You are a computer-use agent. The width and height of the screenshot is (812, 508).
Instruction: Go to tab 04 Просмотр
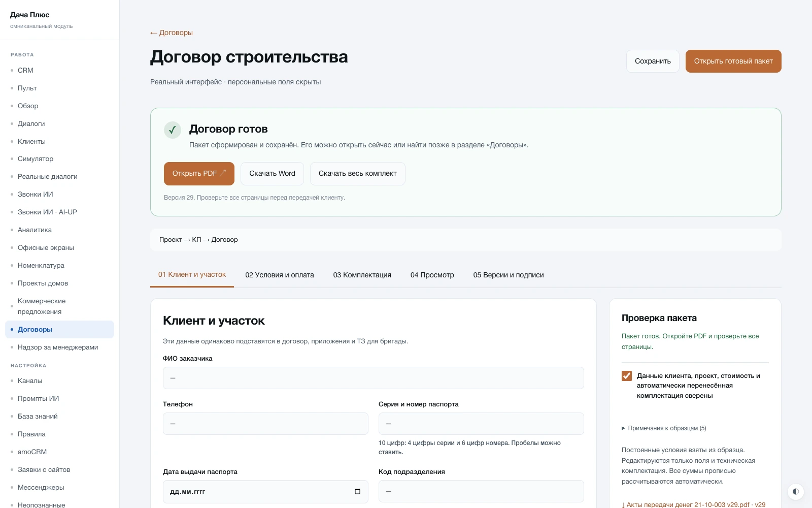432,275
